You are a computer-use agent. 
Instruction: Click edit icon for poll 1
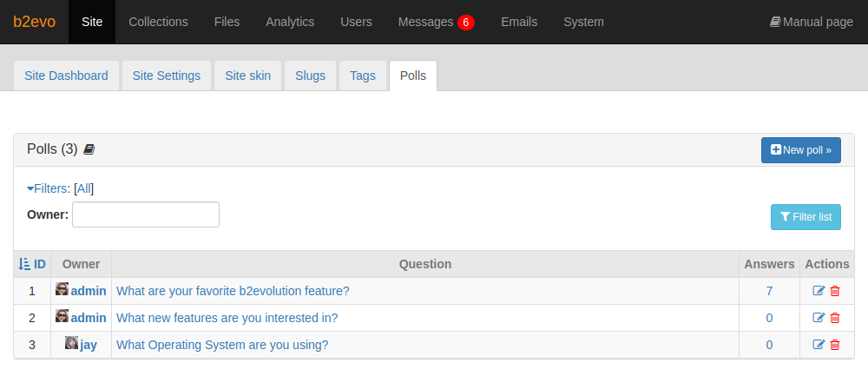click(x=819, y=291)
